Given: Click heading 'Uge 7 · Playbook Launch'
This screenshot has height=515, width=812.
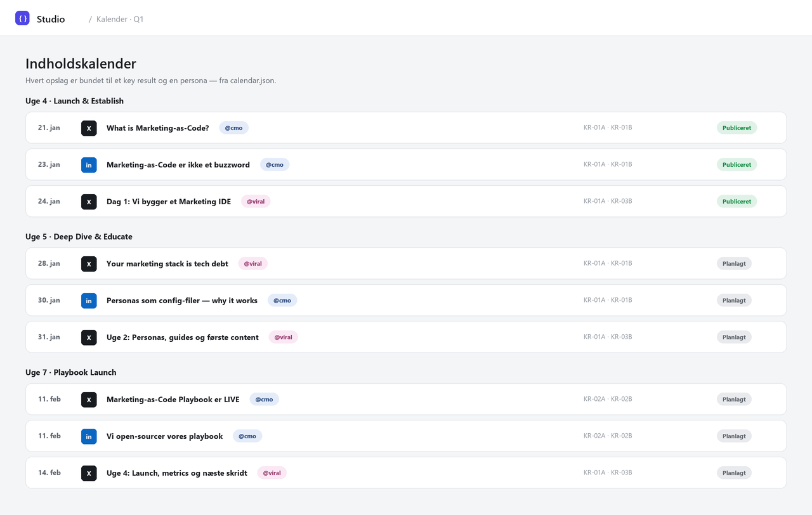Looking at the screenshot, I should pyautogui.click(x=71, y=373).
